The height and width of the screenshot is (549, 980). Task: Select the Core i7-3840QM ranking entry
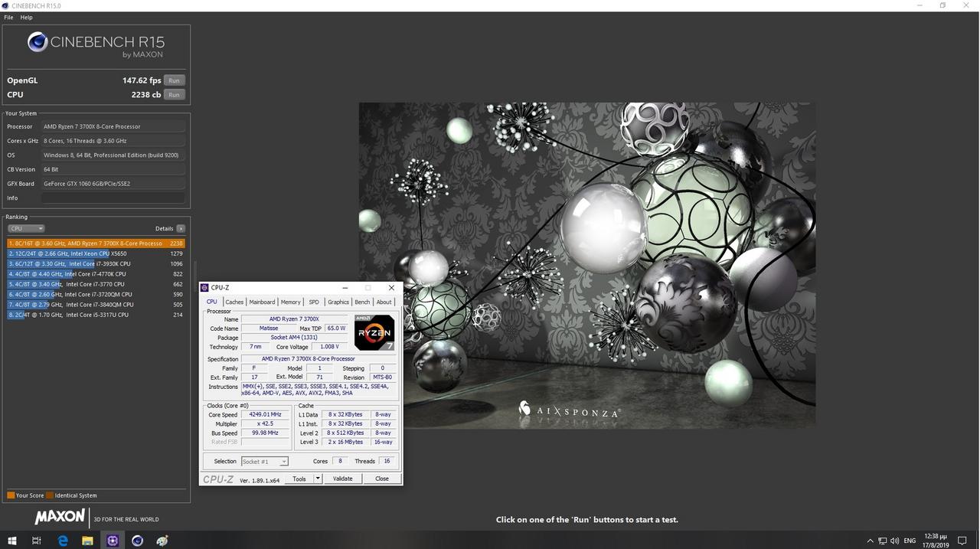(96, 305)
